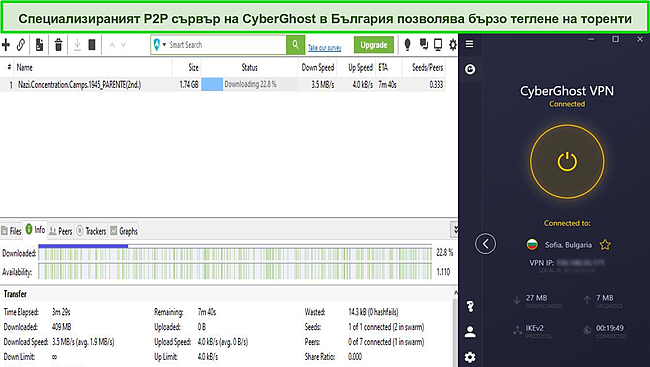Move torrent up in queue
Viewport: 650px width, 367px height.
[112, 45]
